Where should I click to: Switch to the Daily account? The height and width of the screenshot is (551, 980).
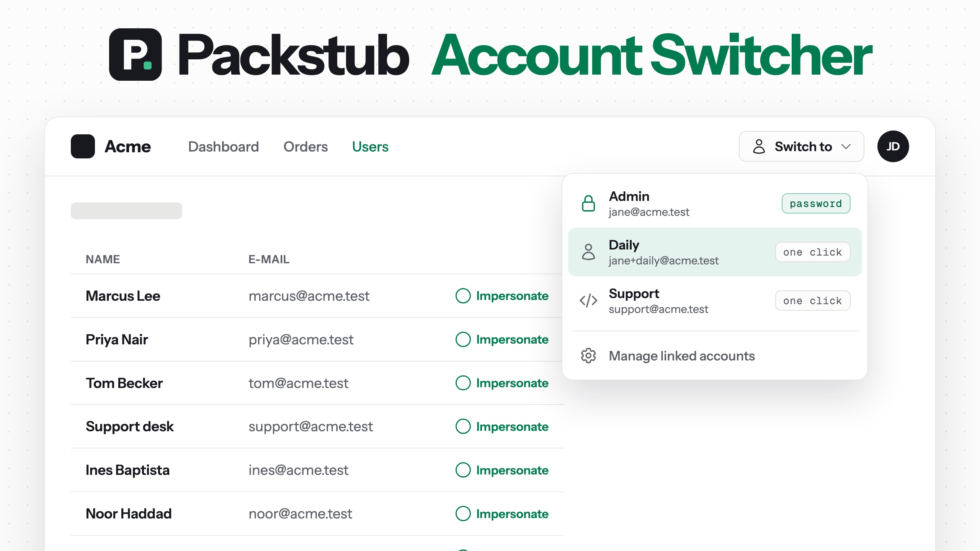715,252
